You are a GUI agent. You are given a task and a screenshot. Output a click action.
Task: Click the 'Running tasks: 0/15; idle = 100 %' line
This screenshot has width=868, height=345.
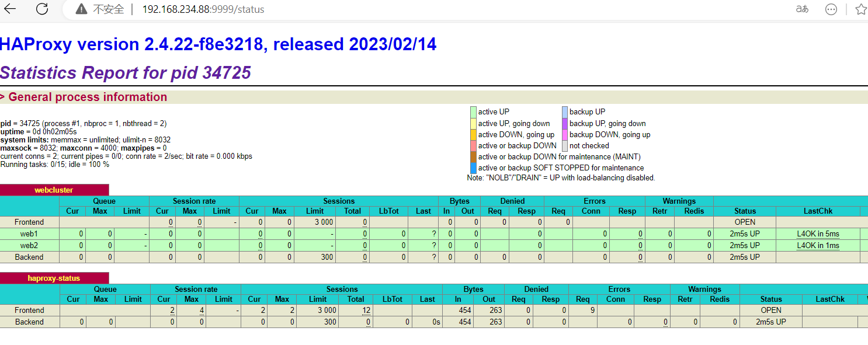55,165
